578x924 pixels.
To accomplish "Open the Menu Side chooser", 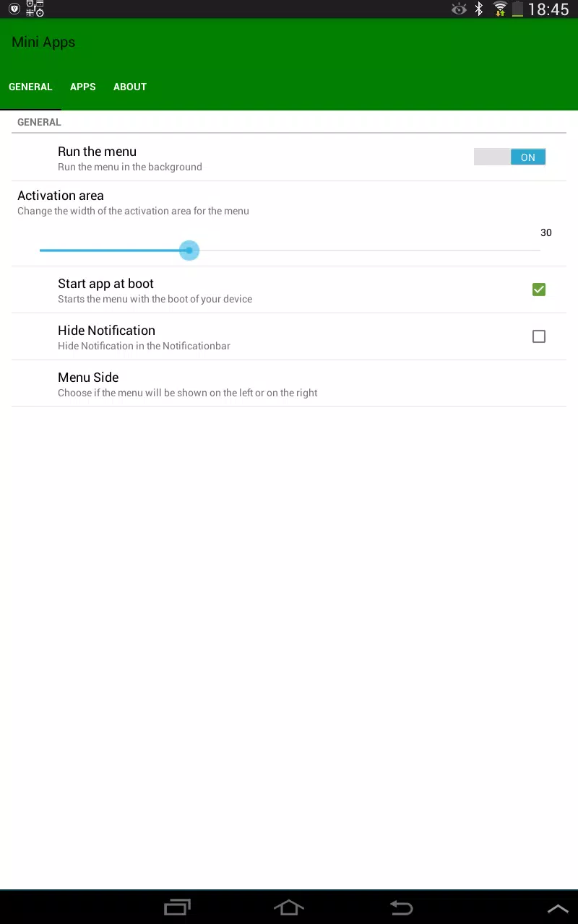I will point(289,384).
